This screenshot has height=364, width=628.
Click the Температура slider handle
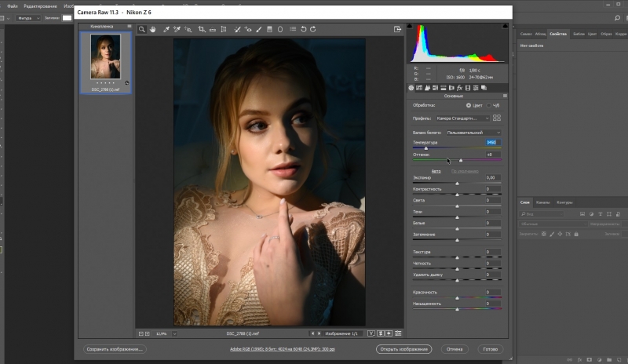point(426,147)
